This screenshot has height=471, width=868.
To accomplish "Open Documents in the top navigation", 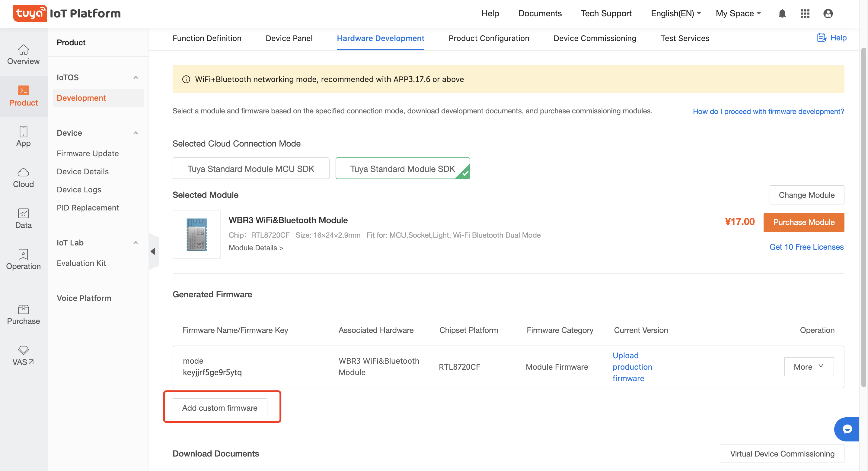I will (540, 14).
